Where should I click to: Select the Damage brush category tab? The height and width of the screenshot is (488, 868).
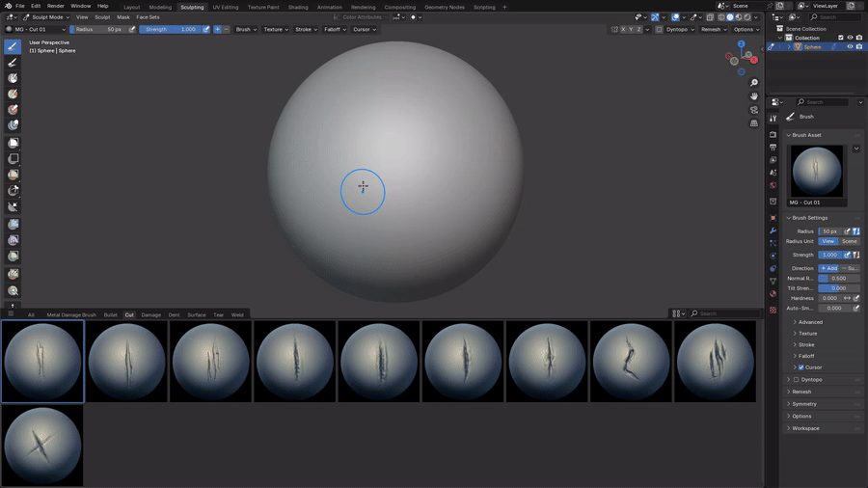[x=150, y=314]
